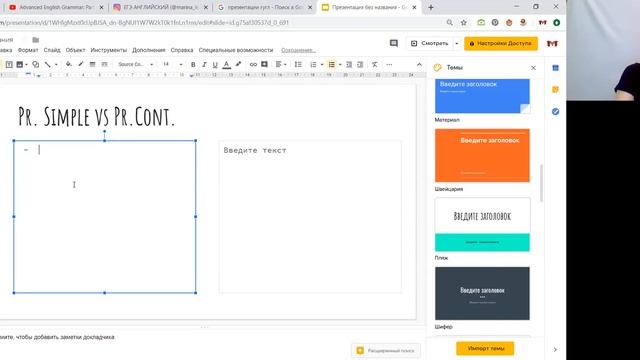The image size is (640, 360).
Task: Open the Border weight options
Action: [x=92, y=64]
